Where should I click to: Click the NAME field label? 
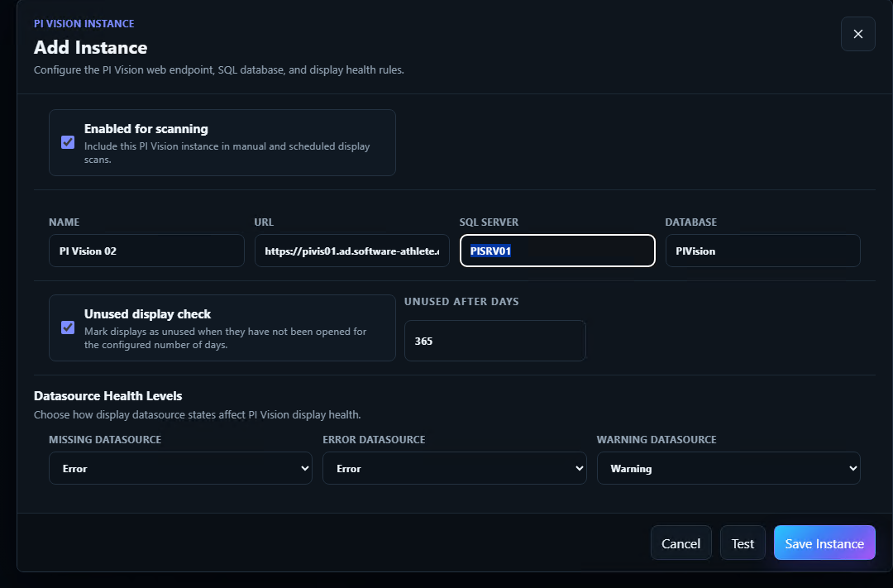(64, 222)
